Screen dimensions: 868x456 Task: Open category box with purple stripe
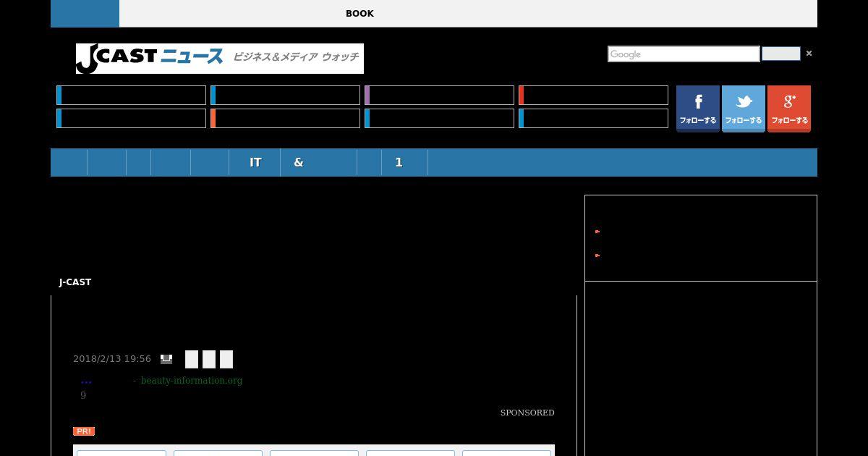pos(439,96)
